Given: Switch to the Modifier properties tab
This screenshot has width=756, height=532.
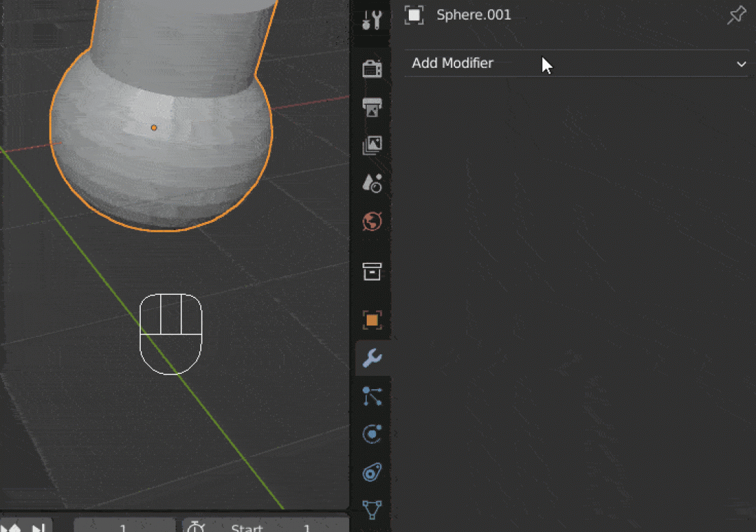Looking at the screenshot, I should click(372, 358).
